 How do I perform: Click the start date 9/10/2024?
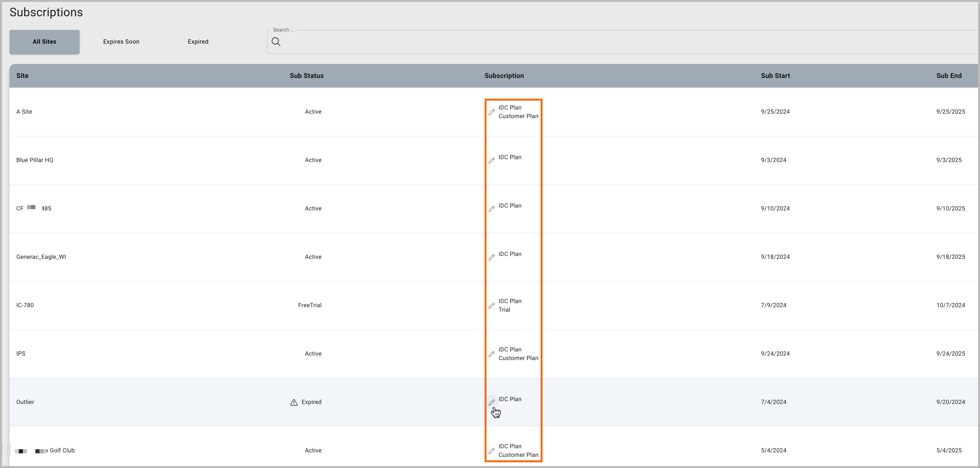point(775,209)
